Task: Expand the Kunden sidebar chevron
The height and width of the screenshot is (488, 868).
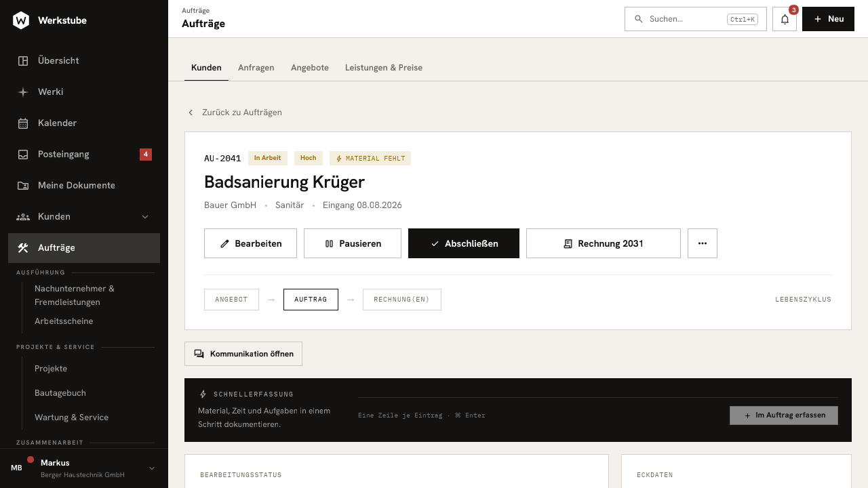Action: (x=144, y=217)
